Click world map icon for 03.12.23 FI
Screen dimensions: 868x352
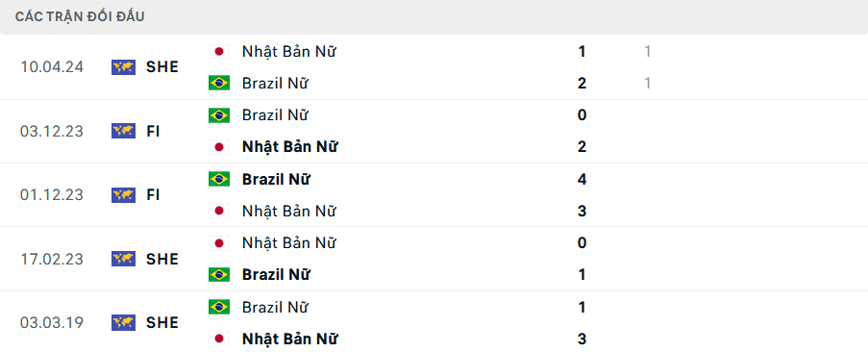123,131
